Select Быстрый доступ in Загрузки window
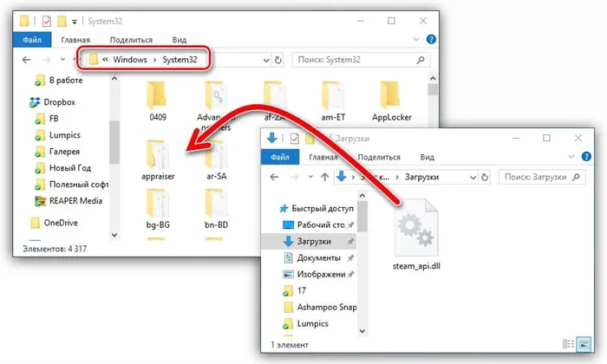This screenshot has height=364, width=607. pyautogui.click(x=317, y=209)
